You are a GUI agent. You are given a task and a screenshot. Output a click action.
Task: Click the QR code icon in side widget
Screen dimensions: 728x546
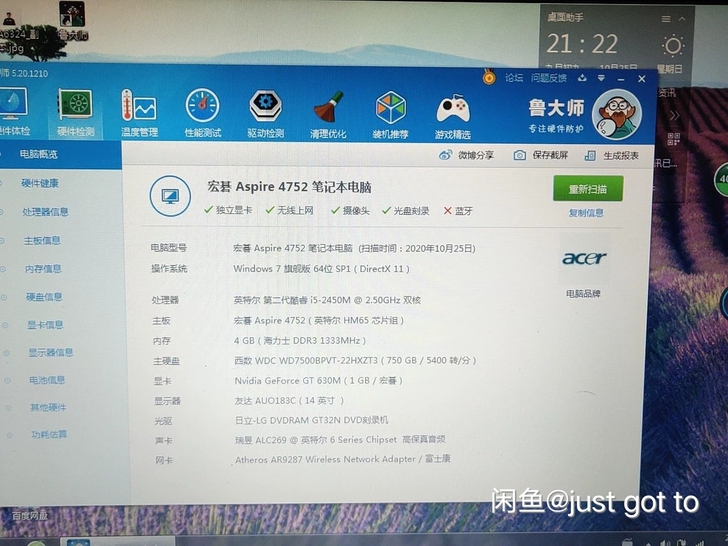tap(673, 138)
